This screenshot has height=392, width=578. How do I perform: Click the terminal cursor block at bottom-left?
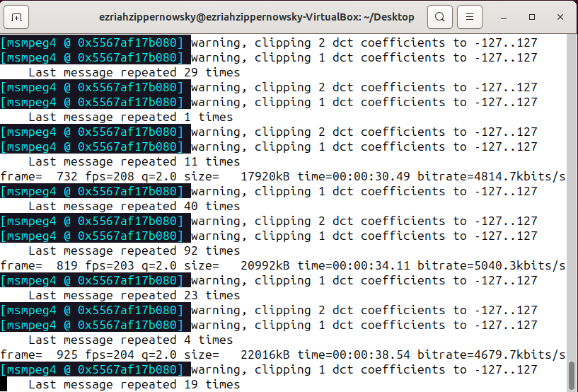click(4, 384)
